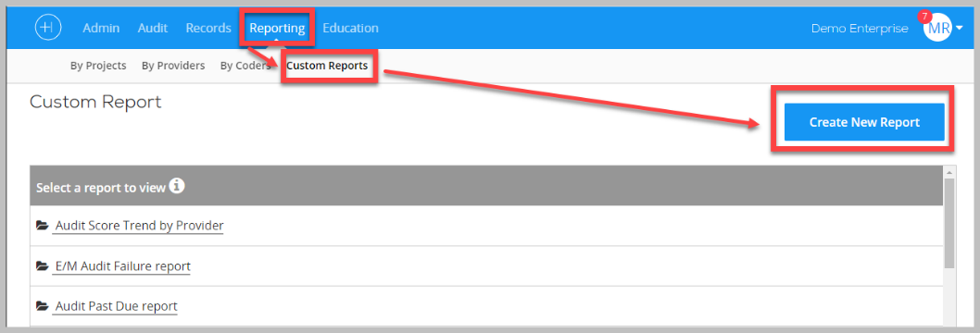Open the MR user avatar
This screenshot has height=333, width=980.
937,28
